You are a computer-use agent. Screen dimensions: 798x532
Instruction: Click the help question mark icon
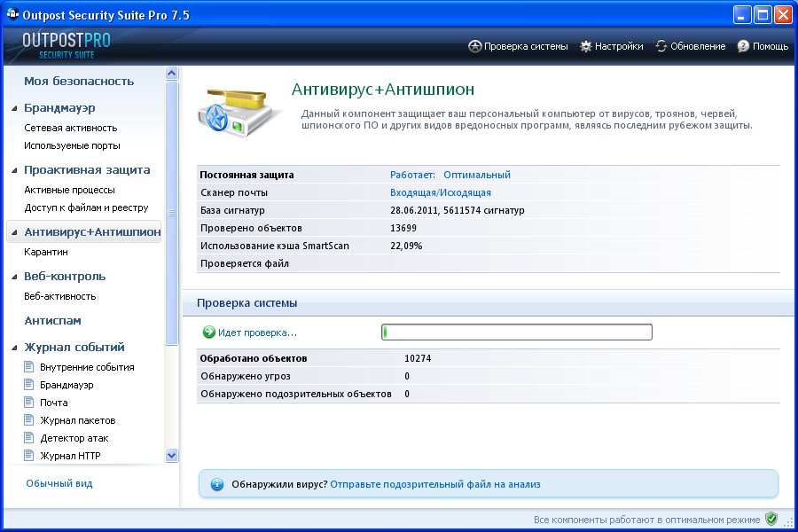click(x=744, y=46)
